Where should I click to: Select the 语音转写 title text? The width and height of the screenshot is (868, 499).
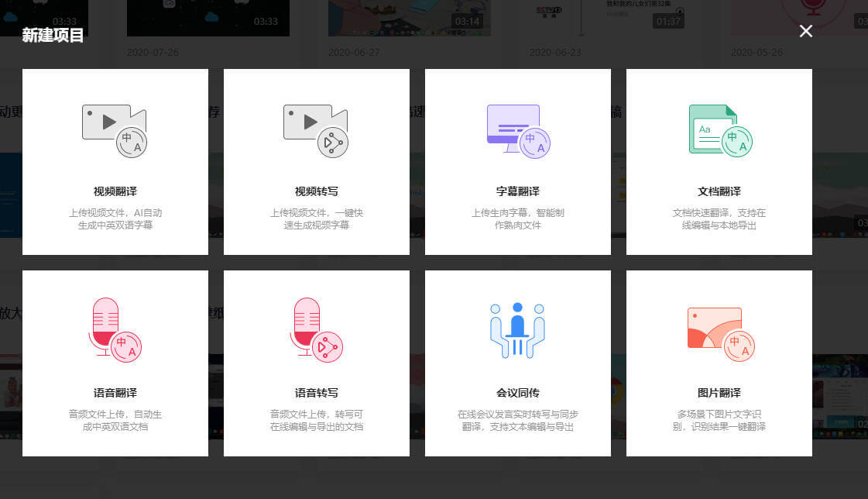[x=317, y=393]
